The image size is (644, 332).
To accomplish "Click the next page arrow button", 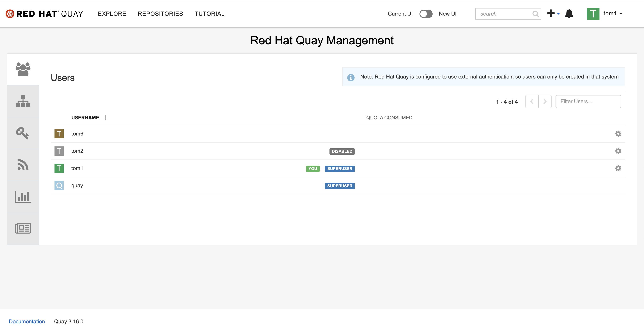I will tap(545, 102).
